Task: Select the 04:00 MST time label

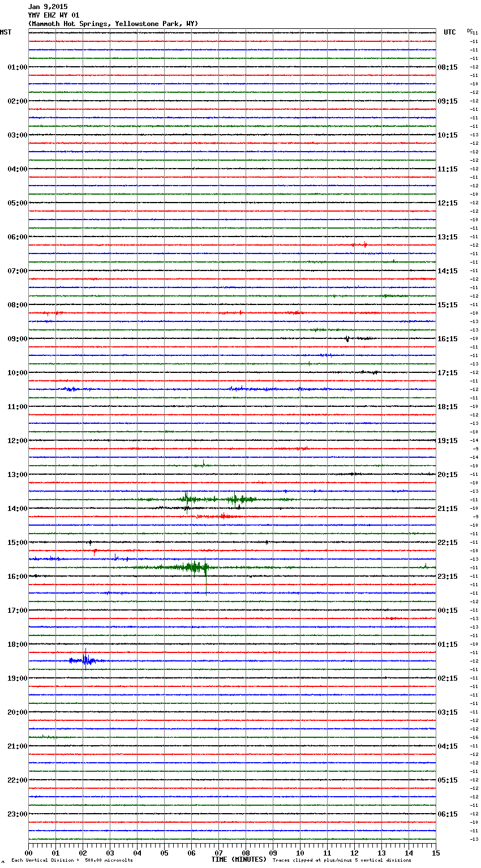Action: click(x=18, y=169)
